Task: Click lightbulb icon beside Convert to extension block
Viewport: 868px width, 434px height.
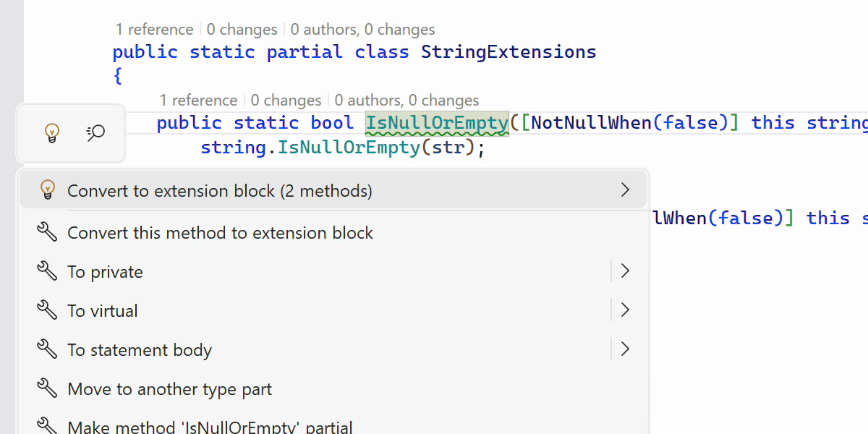Action: (48, 190)
